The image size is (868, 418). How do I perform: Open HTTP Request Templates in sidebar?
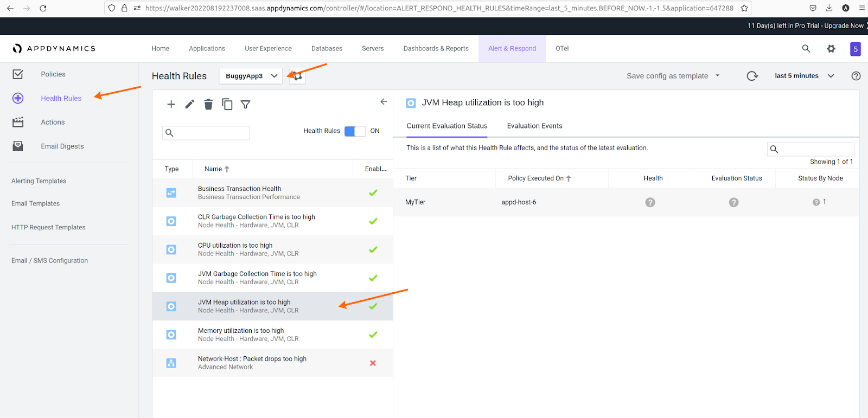48,228
